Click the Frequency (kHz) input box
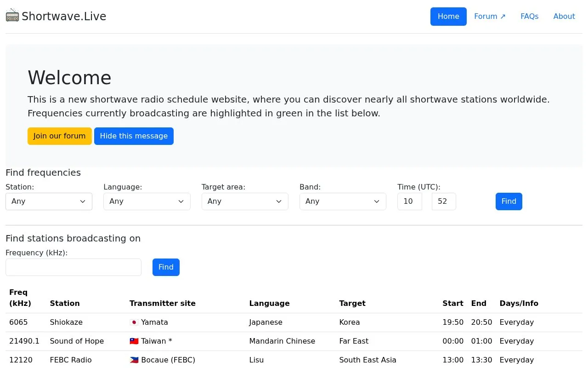 coord(73,267)
